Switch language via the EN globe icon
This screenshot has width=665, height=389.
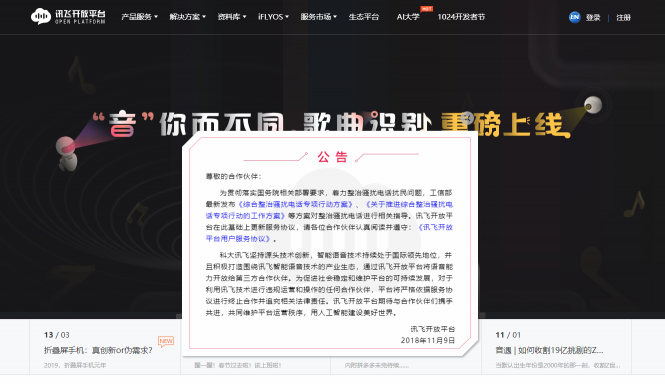click(574, 17)
